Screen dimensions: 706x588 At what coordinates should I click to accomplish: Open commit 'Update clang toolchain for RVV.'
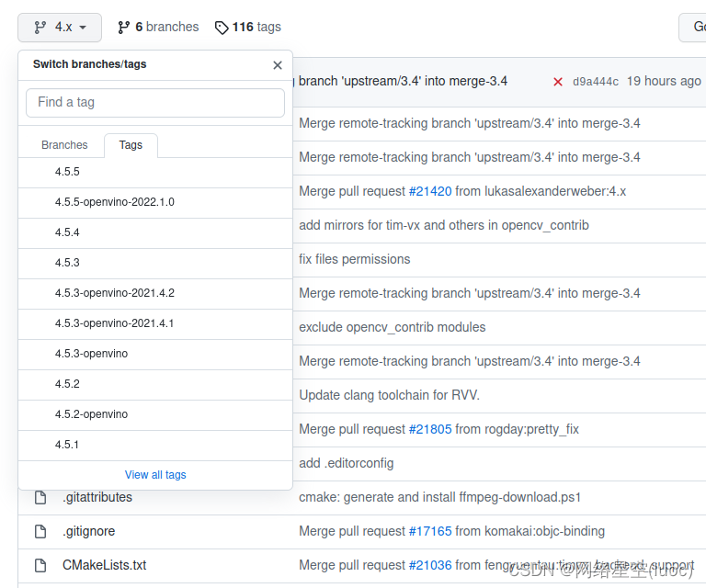pyautogui.click(x=390, y=395)
